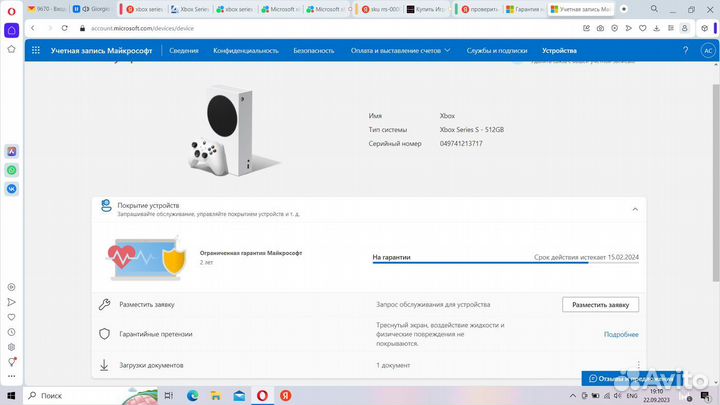Reload the current page
Viewport: 720px width, 405px height.
point(65,28)
